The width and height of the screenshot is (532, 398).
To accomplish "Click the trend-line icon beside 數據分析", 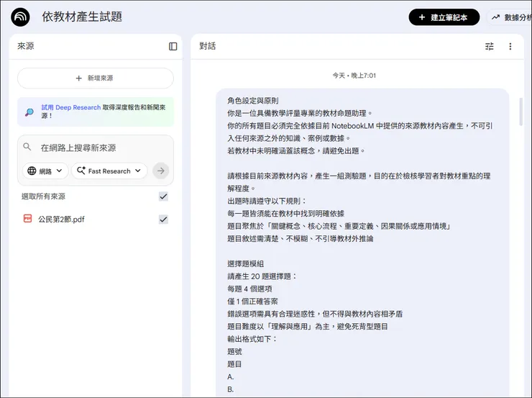I will tap(496, 17).
